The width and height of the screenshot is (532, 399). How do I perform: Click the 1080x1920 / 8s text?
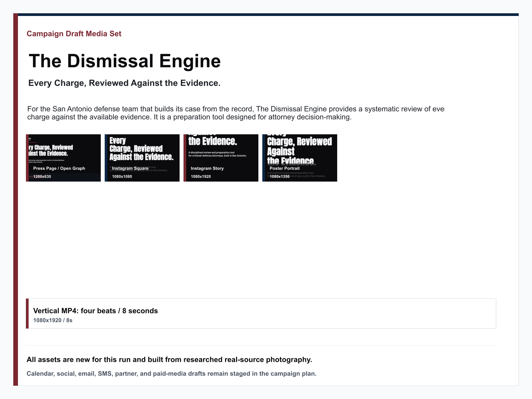(x=53, y=321)
